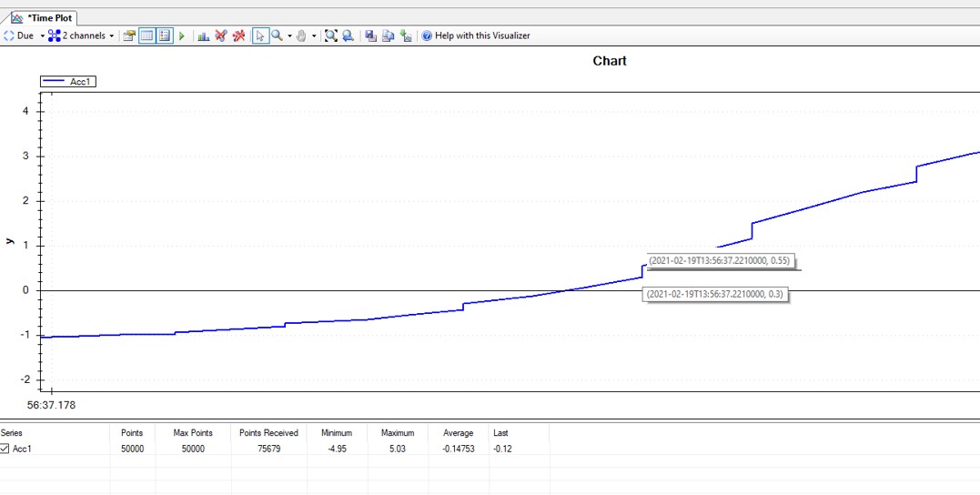Expand the 2 channels dropdown arrow
Viewport: 980px width, 495px height.
(x=111, y=36)
